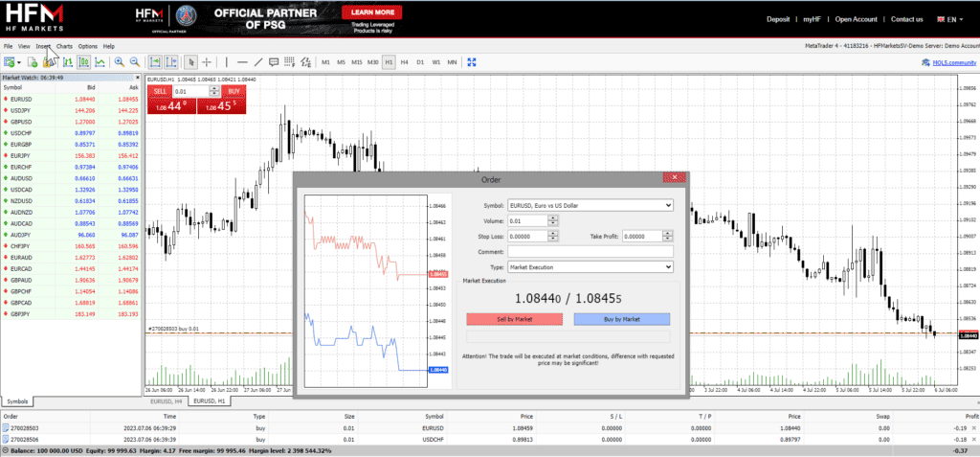Set timeframe to W1
Screen dimensions: 980x457
pyautogui.click(x=436, y=62)
